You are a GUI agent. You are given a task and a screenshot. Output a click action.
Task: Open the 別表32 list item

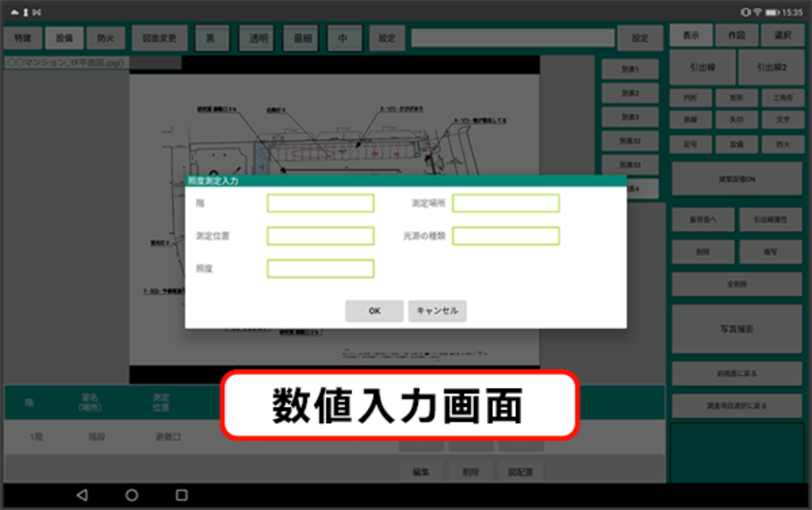coord(630,141)
